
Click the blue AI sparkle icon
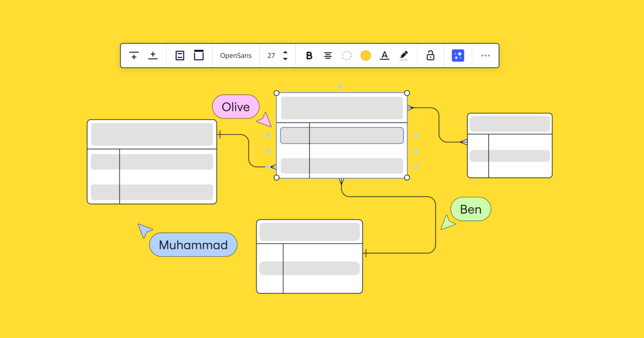(x=458, y=55)
